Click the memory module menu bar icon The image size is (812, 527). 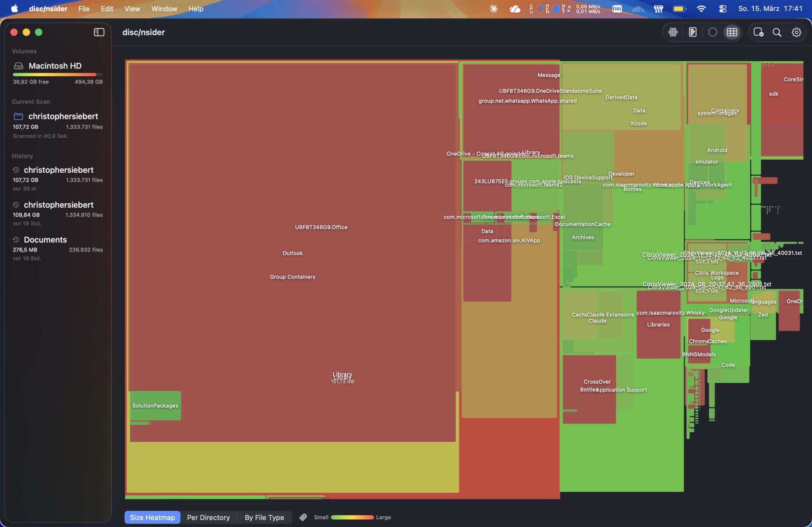coord(617,9)
